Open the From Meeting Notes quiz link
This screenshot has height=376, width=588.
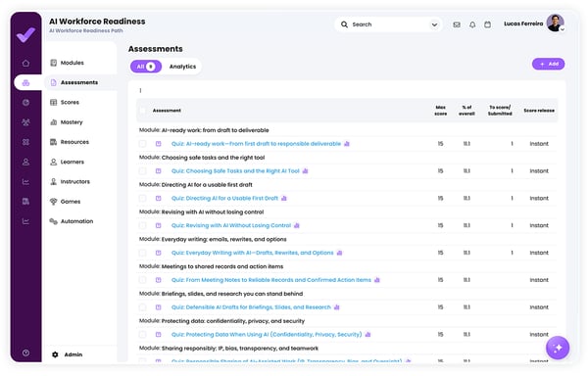click(271, 280)
